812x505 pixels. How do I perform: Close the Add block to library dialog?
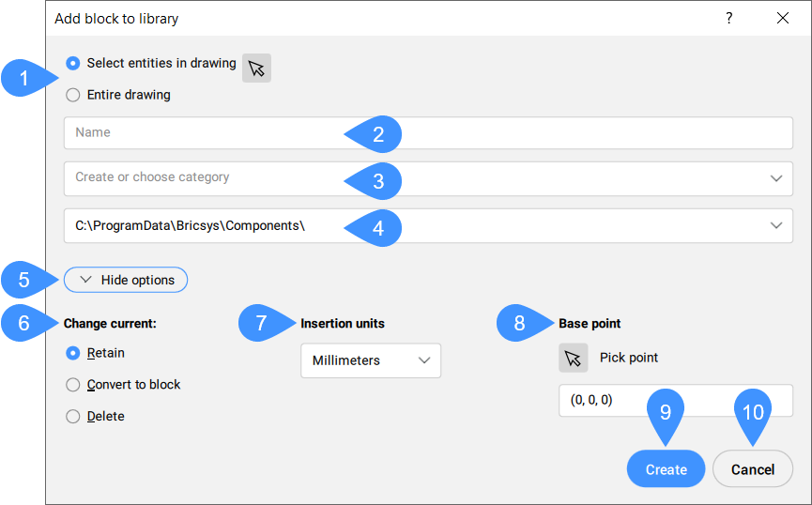(x=783, y=18)
